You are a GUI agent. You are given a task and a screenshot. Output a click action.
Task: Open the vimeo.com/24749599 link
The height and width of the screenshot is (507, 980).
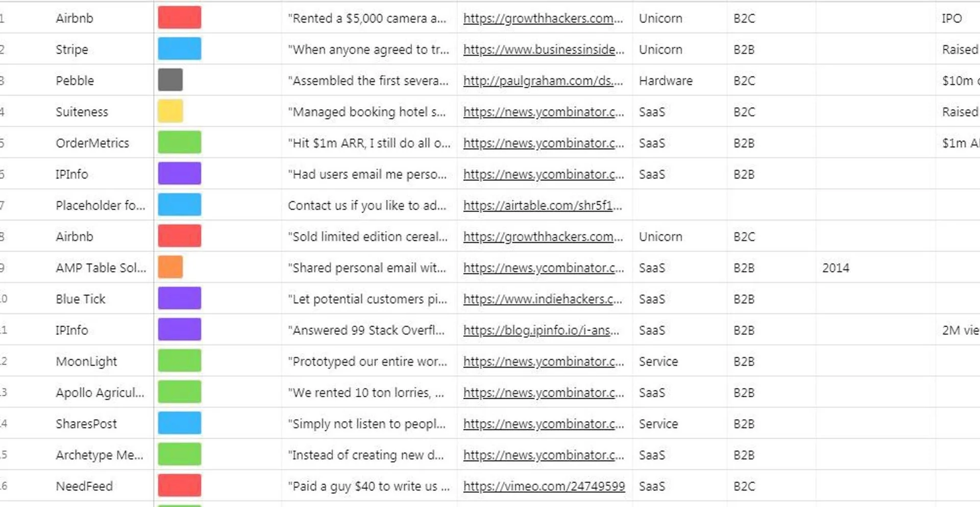(x=544, y=486)
